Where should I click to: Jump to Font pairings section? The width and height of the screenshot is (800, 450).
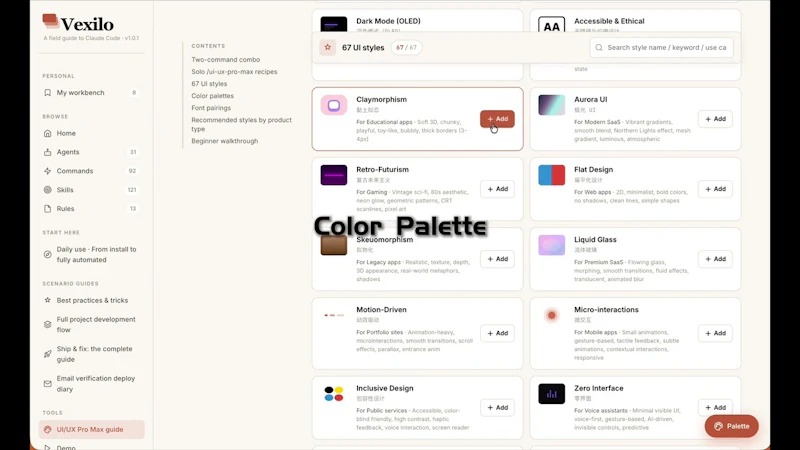[211, 108]
